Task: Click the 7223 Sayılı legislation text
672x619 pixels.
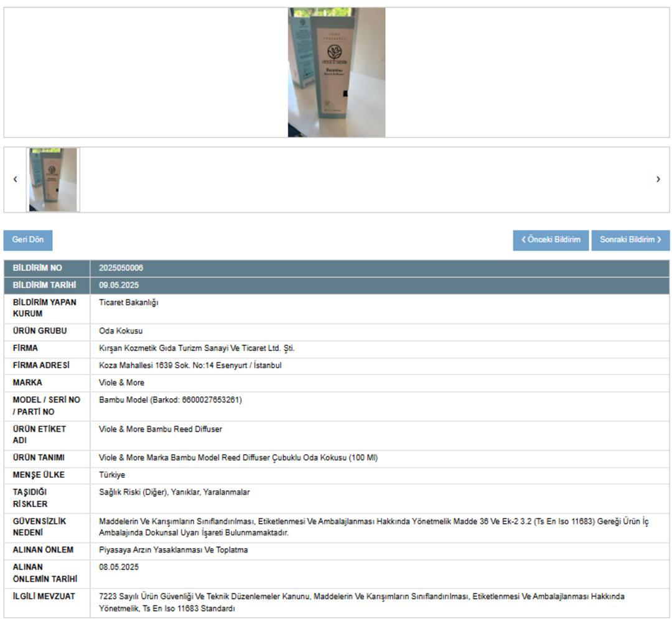Action: tap(362, 602)
